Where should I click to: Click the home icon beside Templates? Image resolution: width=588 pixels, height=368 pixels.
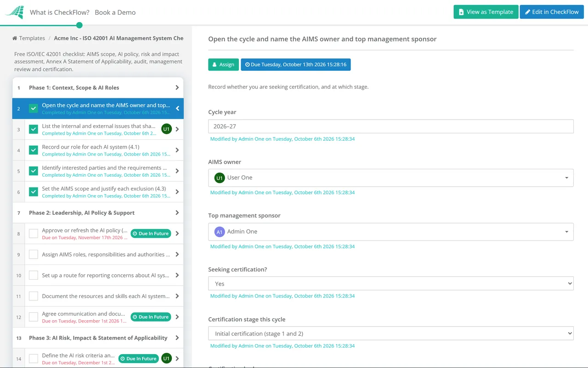(15, 38)
